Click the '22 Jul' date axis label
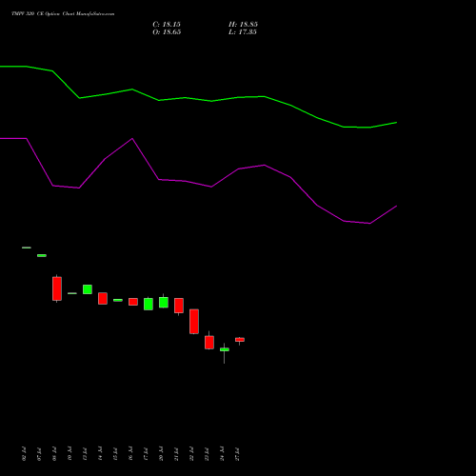The height and width of the screenshot is (476, 476). point(191,454)
